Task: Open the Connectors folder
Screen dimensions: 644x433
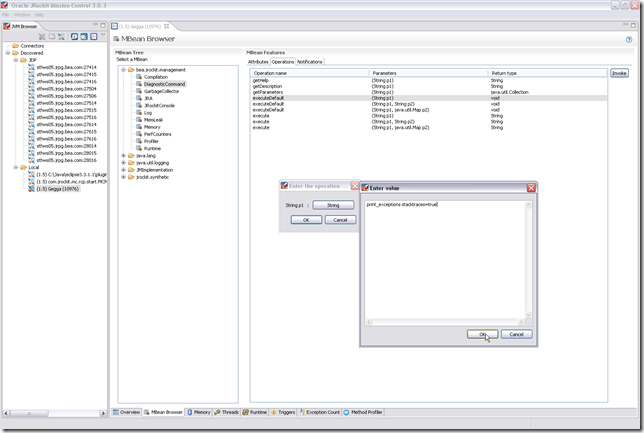Action: (32, 46)
